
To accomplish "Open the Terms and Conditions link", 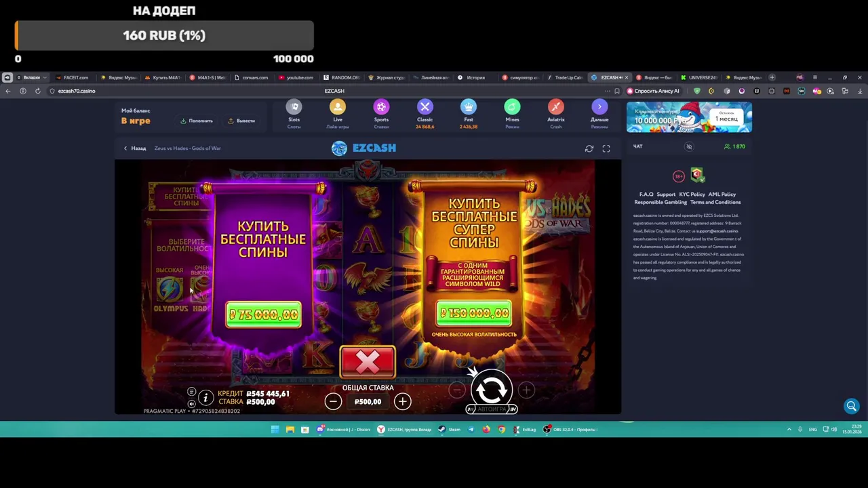I will point(715,202).
